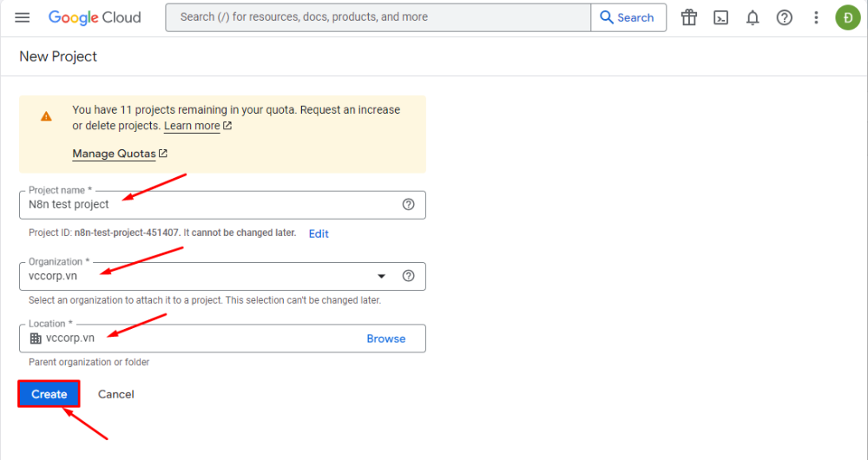Expand the Organization dropdown arrow
The height and width of the screenshot is (460, 868).
(381, 276)
